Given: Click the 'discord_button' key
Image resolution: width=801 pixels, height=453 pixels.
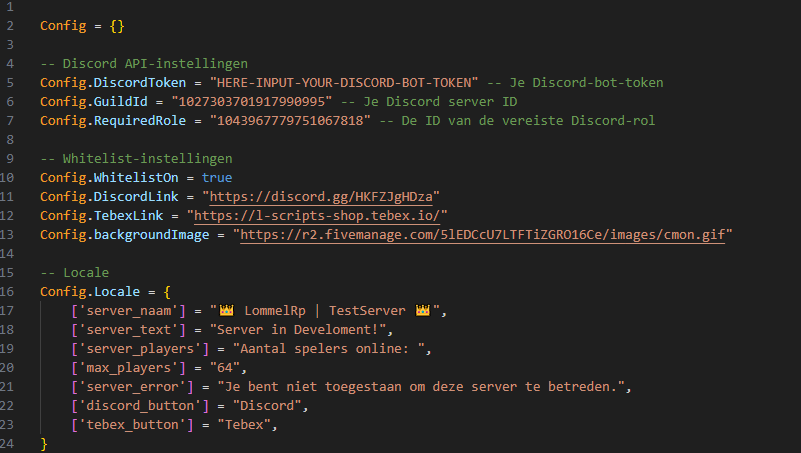Looking at the screenshot, I should 140,406.
